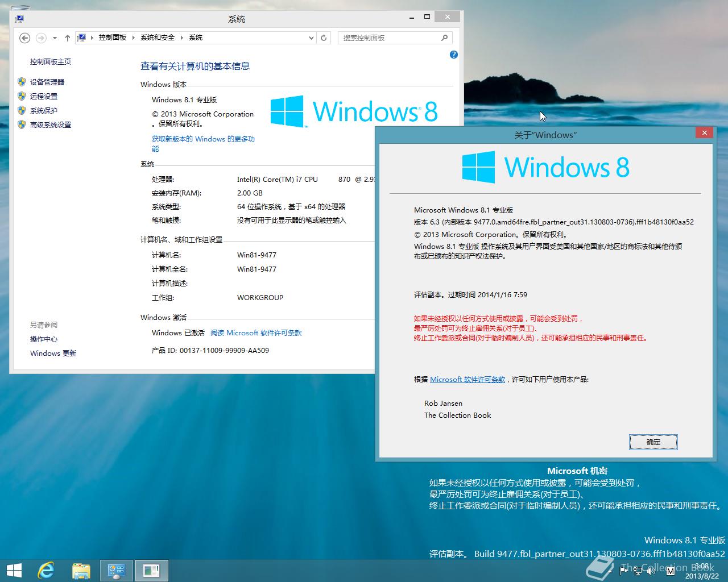Launch Internet Explorer from taskbar
The height and width of the screenshot is (582, 728).
click(46, 571)
